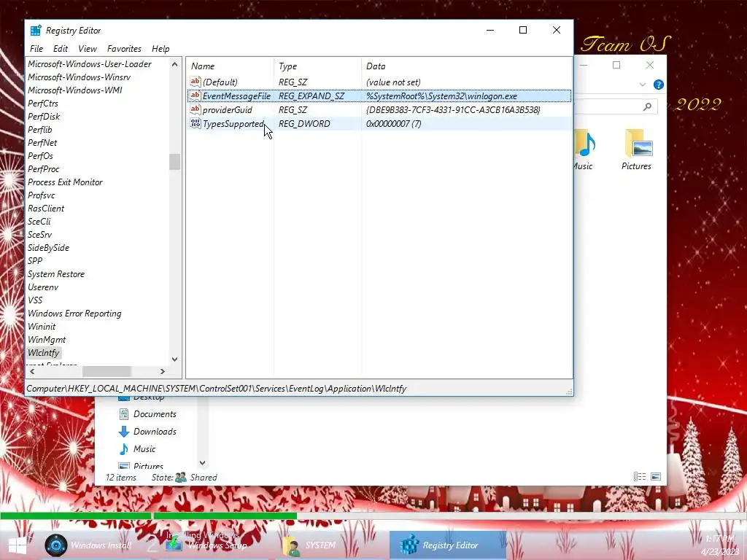Select the Windows Error Reporting key
747x560 pixels.
[x=75, y=314]
